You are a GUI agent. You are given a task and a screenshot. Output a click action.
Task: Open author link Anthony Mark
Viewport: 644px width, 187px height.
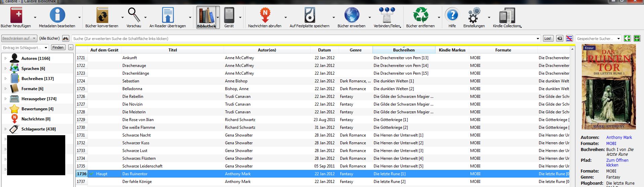619,137
